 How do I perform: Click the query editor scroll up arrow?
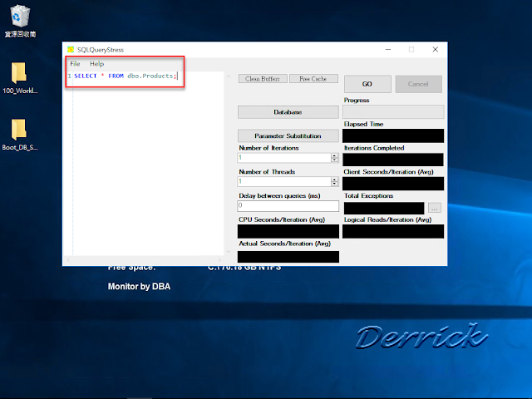tap(228, 76)
